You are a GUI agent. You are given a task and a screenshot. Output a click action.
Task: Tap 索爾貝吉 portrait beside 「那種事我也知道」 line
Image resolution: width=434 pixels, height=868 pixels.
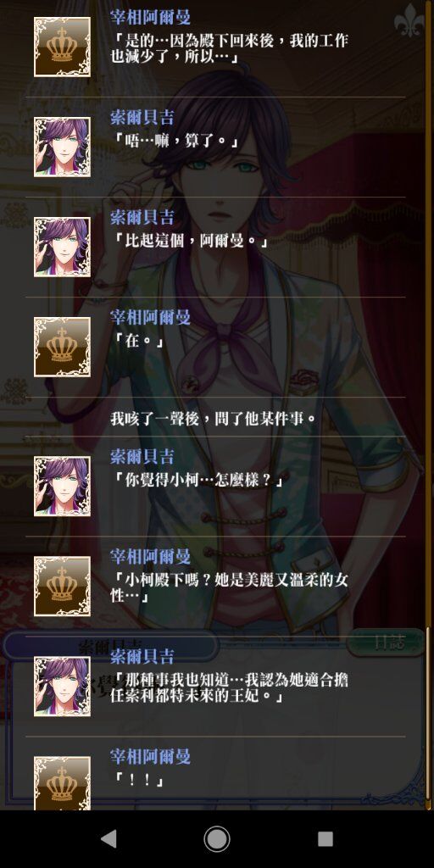point(62,687)
